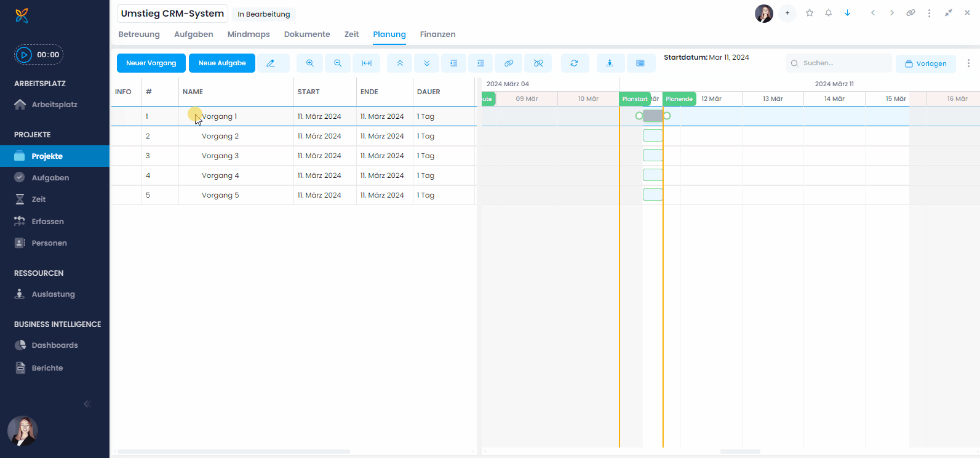The width and height of the screenshot is (980, 458).
Task: Fit Gantt chart to width
Action: click(367, 63)
